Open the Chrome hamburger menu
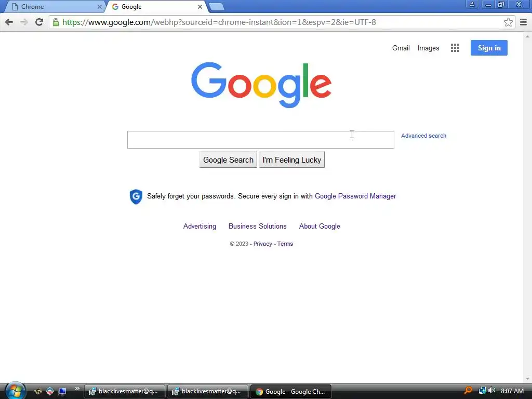 (x=523, y=22)
